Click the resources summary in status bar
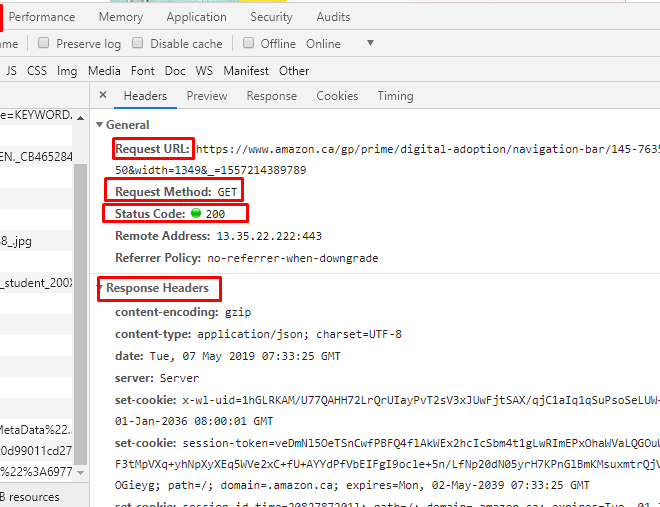This screenshot has height=507, width=660. [x=29, y=497]
